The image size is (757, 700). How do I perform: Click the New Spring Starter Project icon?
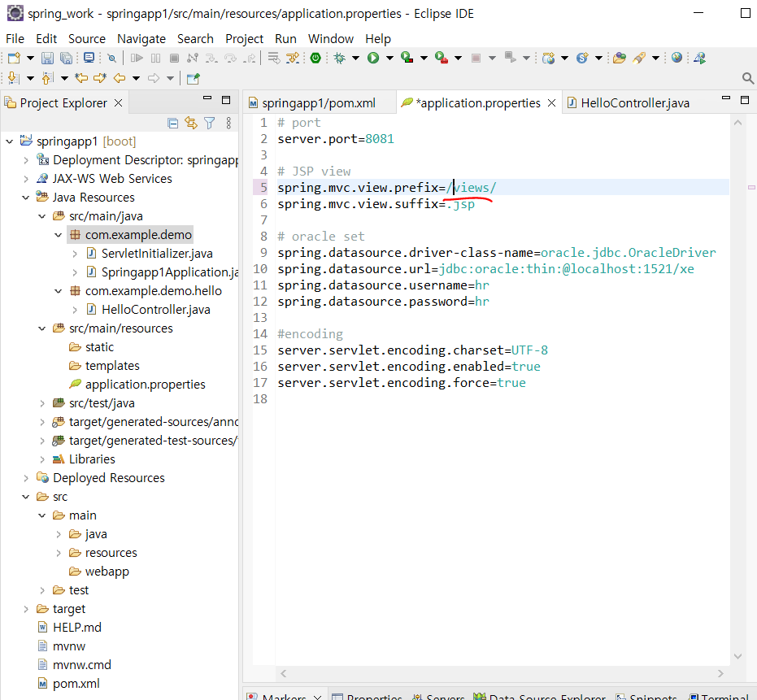[582, 58]
